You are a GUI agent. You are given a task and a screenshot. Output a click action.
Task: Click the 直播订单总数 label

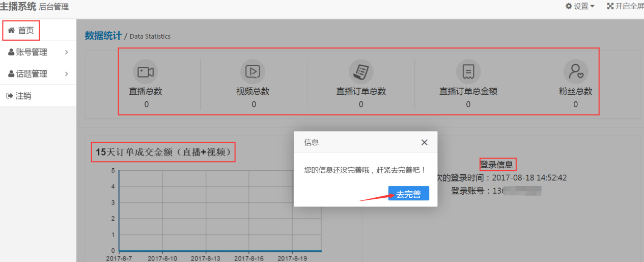click(361, 92)
